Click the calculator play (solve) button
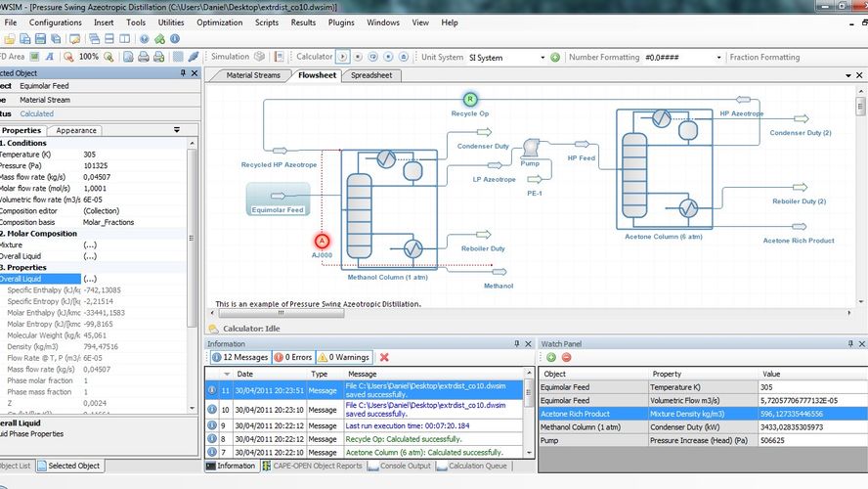This screenshot has height=489, width=868. pos(343,57)
